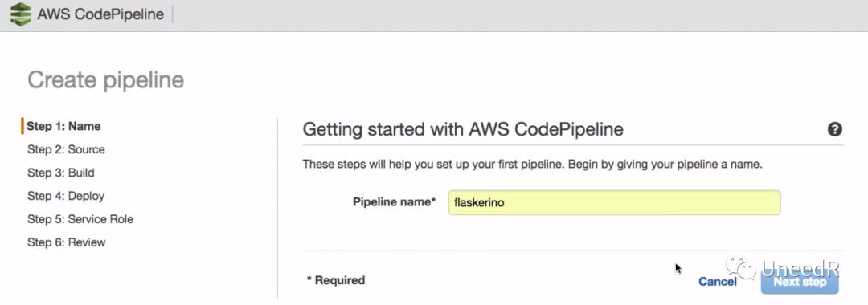The image size is (868, 305).
Task: Open the help question mark icon
Action: (x=835, y=129)
